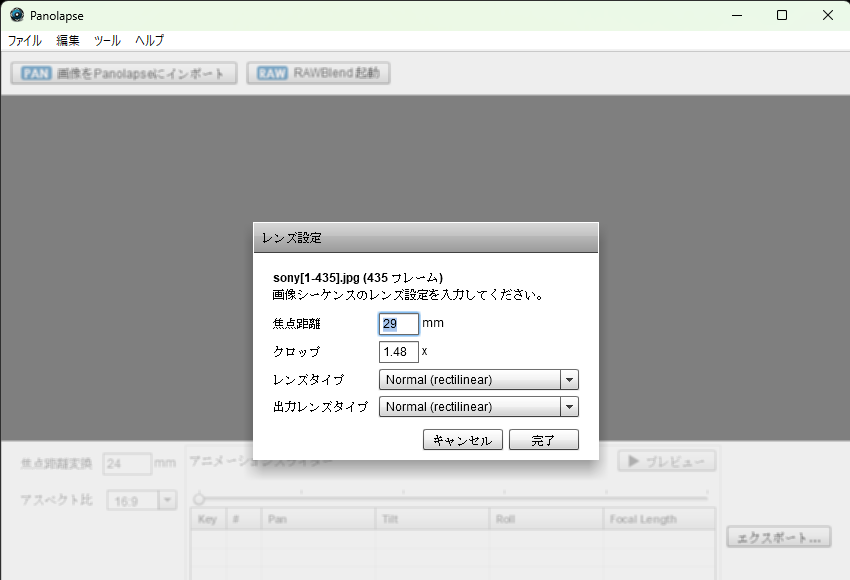Open the 編集 menu
Image resolution: width=850 pixels, height=580 pixels.
coord(68,41)
